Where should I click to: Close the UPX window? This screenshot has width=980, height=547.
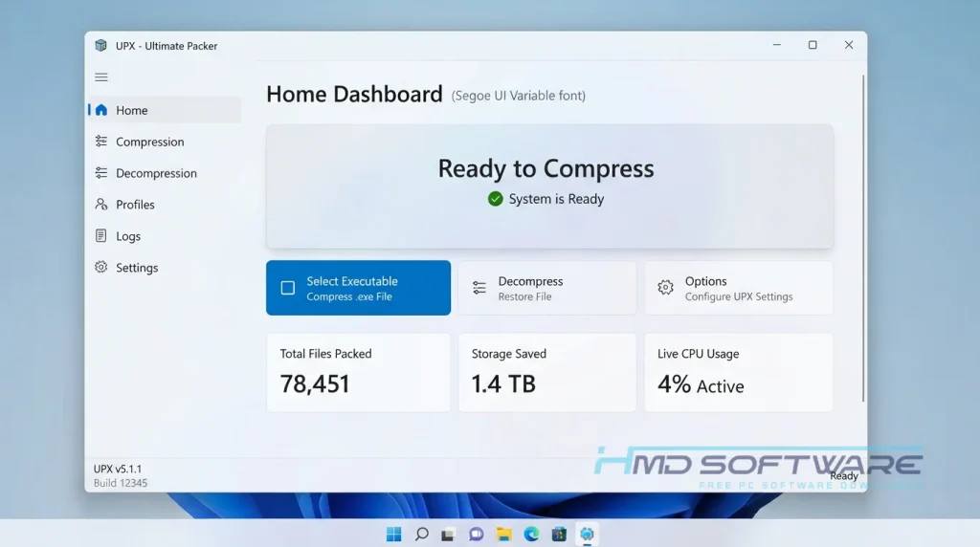tap(849, 45)
